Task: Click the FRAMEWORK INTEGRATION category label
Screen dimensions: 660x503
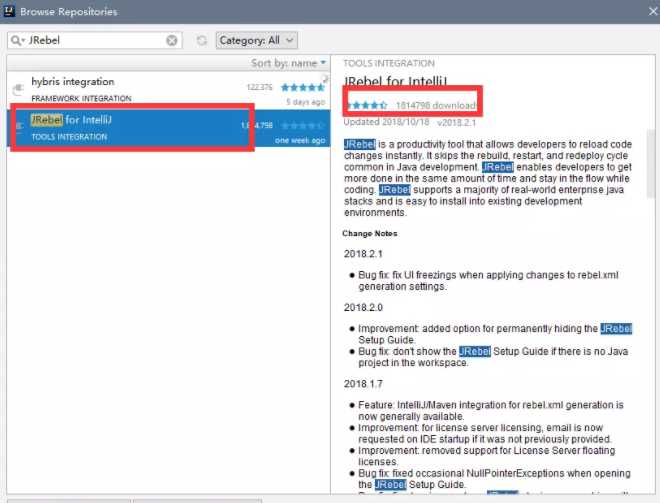Action: (81, 98)
